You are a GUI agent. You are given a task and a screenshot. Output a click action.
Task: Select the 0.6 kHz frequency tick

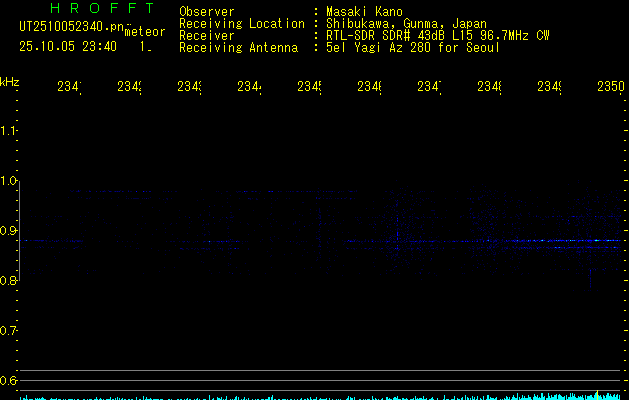click(9, 381)
